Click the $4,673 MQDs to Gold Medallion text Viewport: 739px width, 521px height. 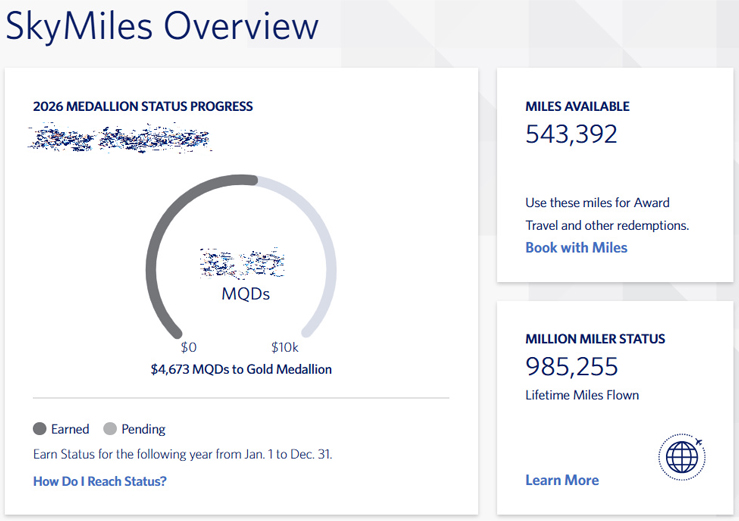pos(241,369)
